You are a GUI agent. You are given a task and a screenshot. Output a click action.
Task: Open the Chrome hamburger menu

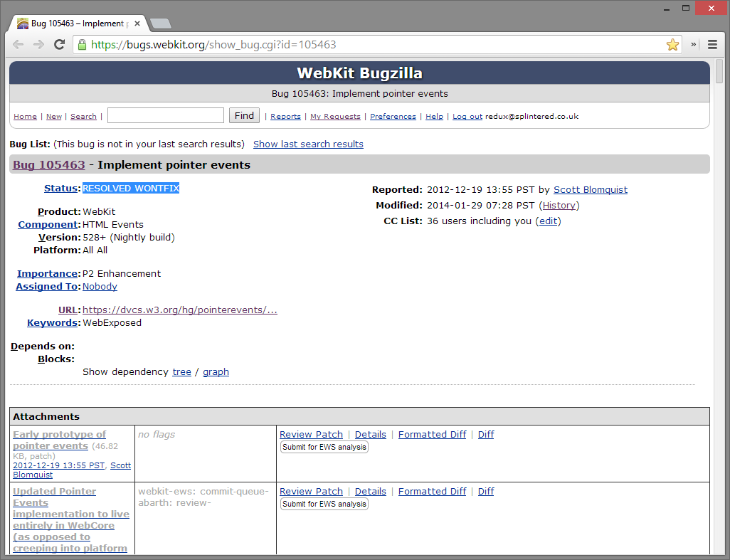click(x=712, y=45)
